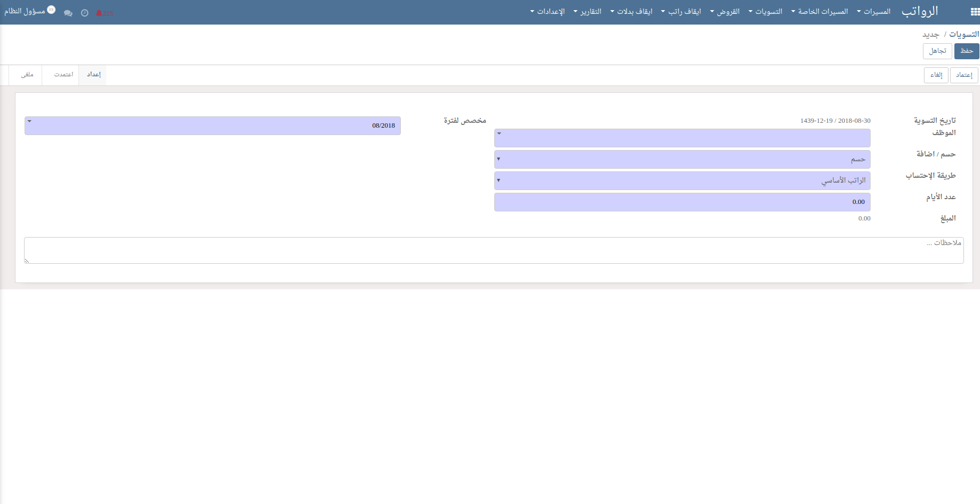Open the chat conversations icon
This screenshot has height=504, width=980.
click(68, 13)
